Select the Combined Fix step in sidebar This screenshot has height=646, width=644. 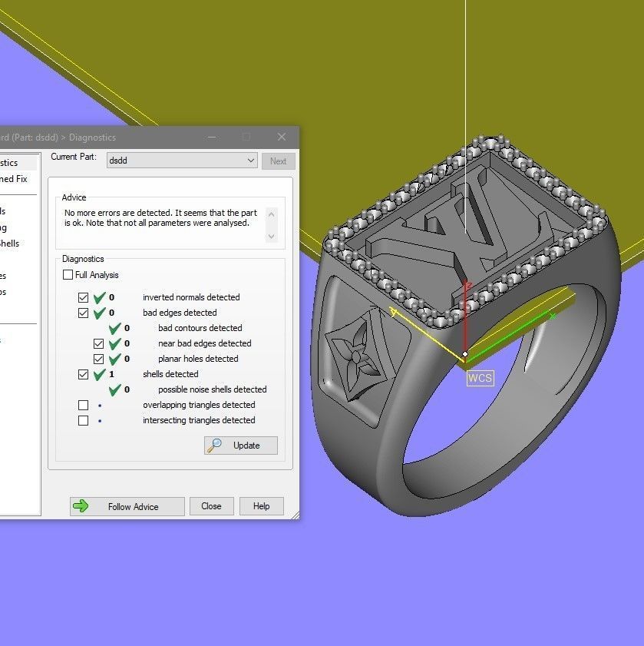coord(14,179)
